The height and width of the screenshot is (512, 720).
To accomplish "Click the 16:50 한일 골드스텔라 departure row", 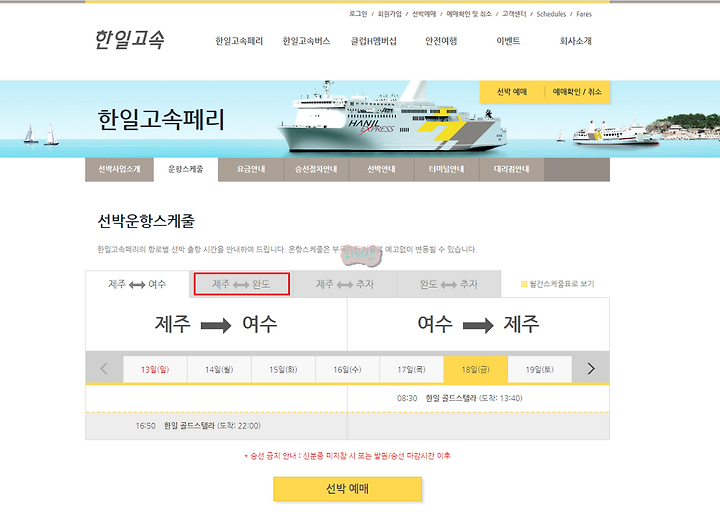I will (x=216, y=426).
